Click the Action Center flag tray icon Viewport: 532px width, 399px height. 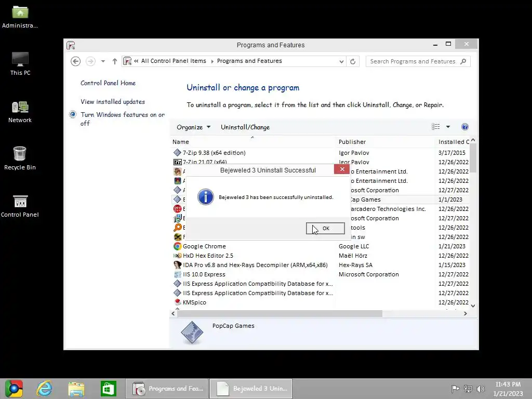455,389
